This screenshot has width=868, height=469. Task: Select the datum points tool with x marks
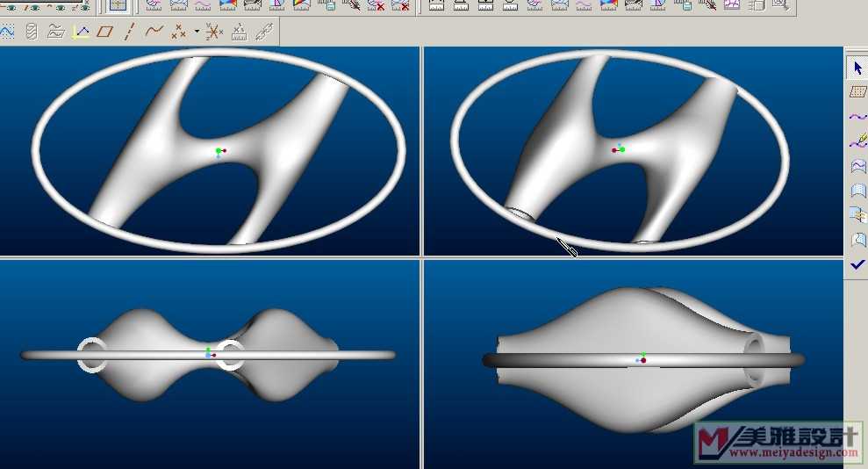[177, 32]
